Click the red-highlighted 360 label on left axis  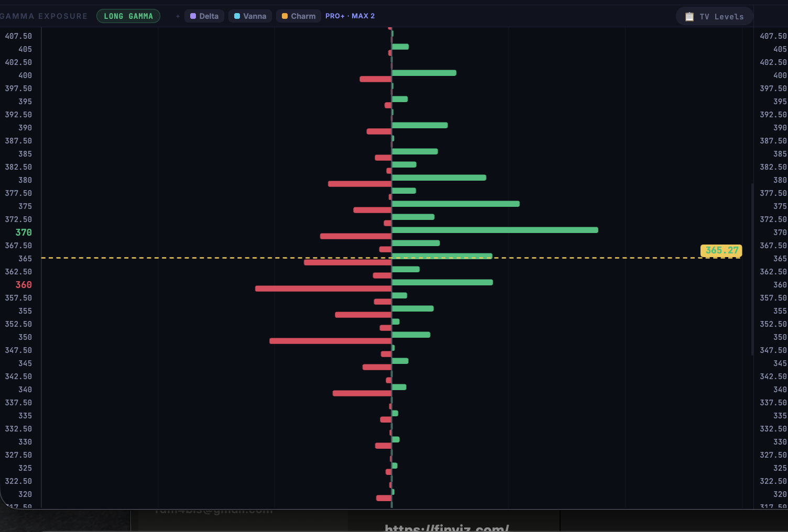coord(24,285)
